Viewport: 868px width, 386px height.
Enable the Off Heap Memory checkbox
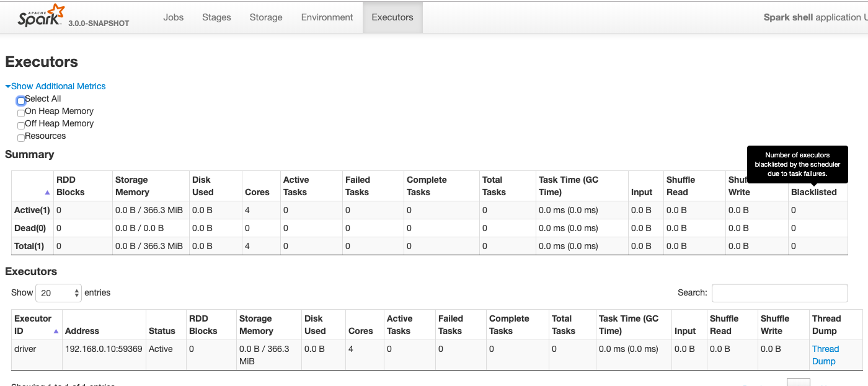pyautogui.click(x=21, y=126)
